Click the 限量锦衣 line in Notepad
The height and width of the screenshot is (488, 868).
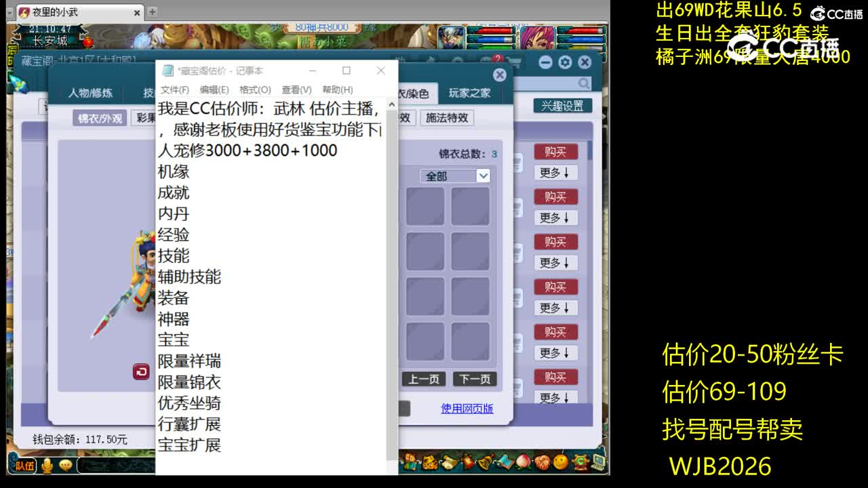pos(189,382)
